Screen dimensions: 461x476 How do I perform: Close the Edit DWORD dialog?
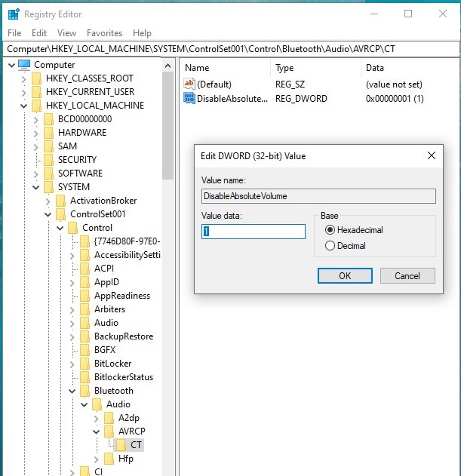[x=432, y=155]
